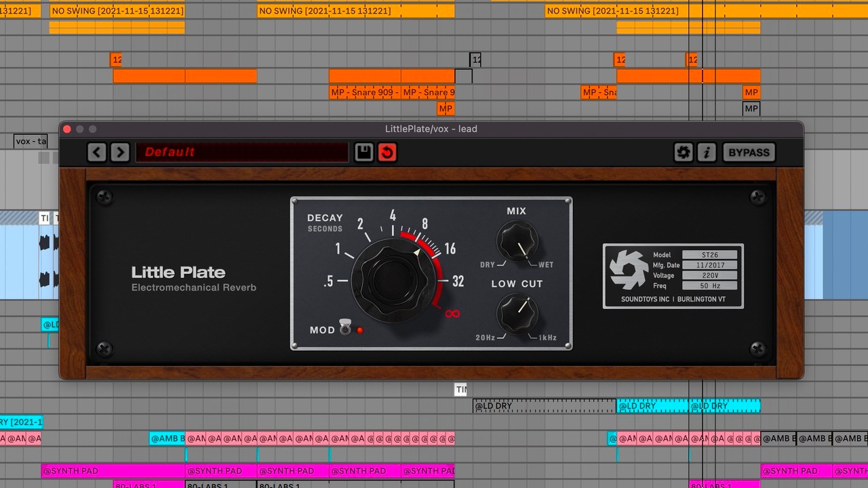This screenshot has height=488, width=868.
Task: Flip the MOD toggle switch
Action: click(344, 327)
